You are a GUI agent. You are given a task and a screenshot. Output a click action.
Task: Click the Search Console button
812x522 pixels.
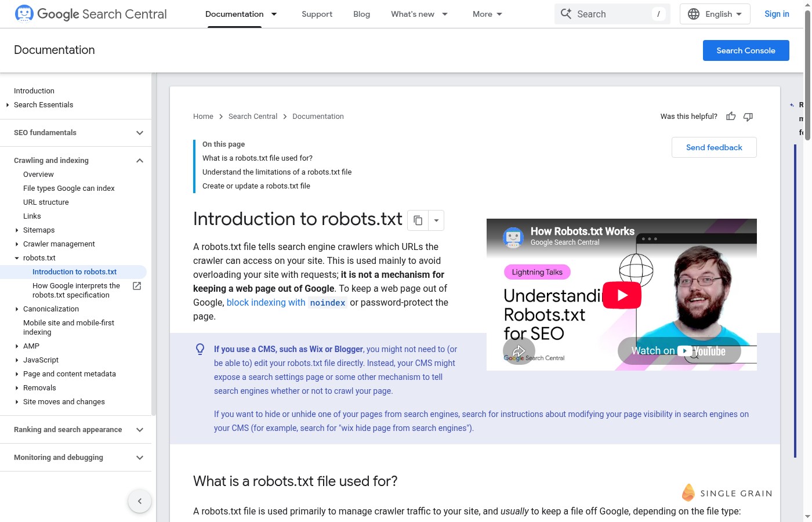coord(746,50)
